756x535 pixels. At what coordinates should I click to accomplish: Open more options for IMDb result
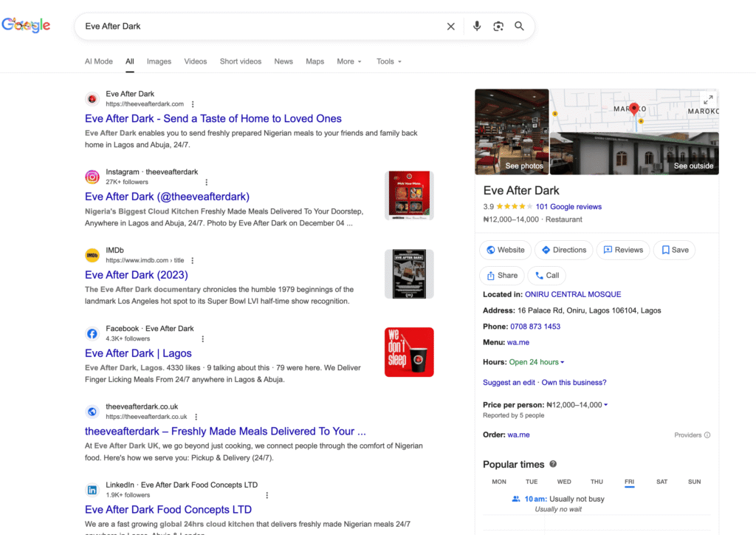tap(193, 261)
